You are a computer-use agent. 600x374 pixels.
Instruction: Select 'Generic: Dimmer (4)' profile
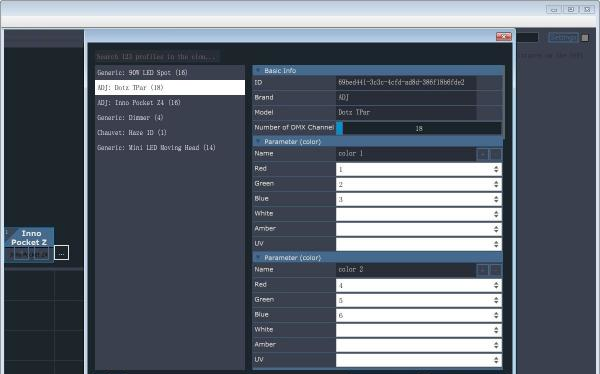pos(170,118)
